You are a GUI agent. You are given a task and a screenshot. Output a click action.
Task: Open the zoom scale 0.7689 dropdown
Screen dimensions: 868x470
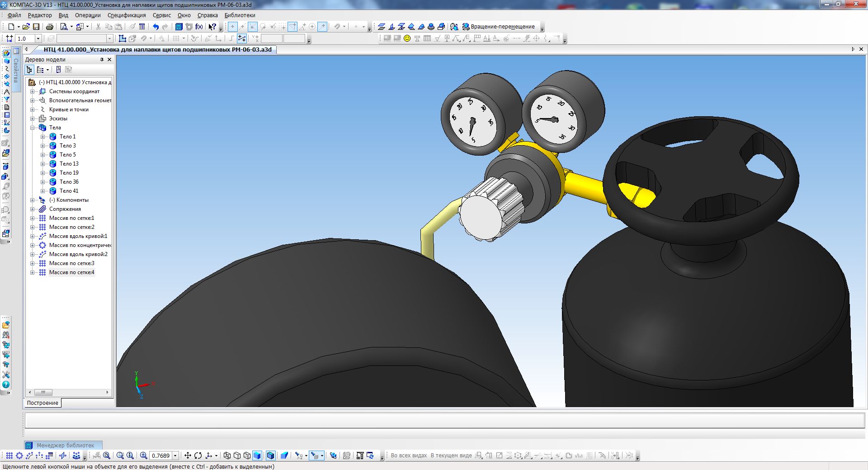point(175,456)
